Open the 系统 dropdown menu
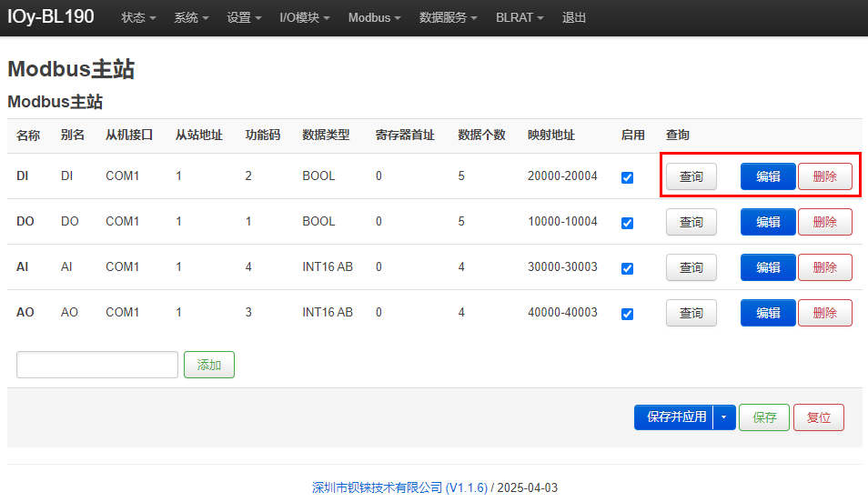 191,17
